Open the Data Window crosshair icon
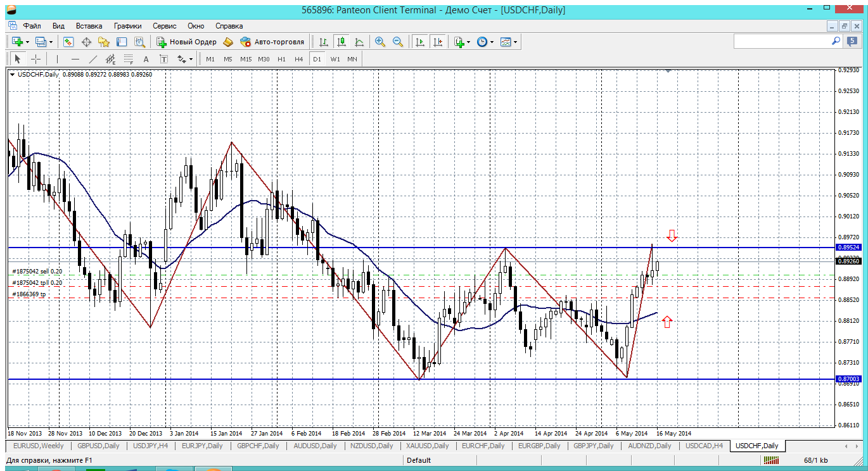 [x=86, y=42]
